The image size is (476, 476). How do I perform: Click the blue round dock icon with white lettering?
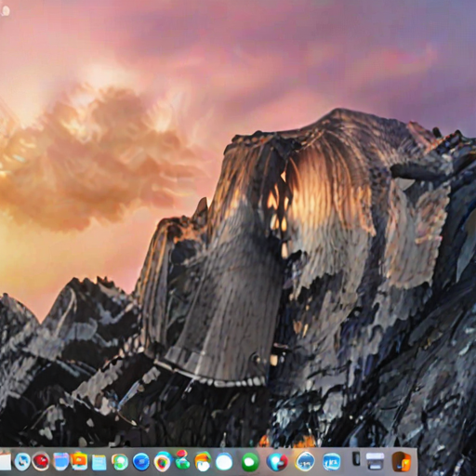pyautogui.click(x=332, y=462)
